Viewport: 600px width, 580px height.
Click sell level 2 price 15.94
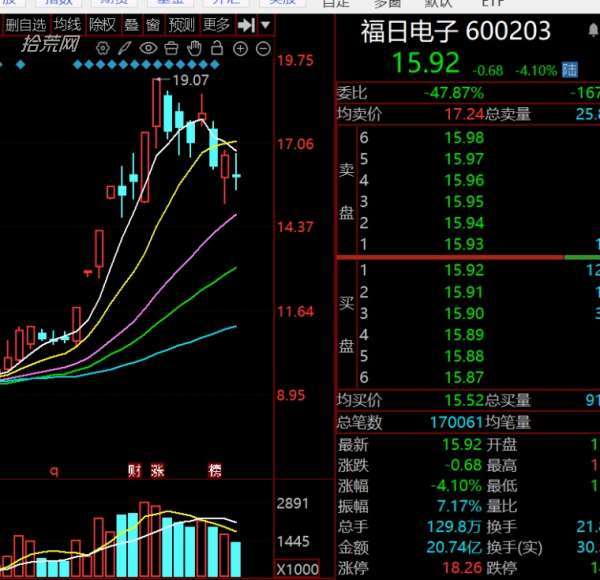[x=464, y=223]
